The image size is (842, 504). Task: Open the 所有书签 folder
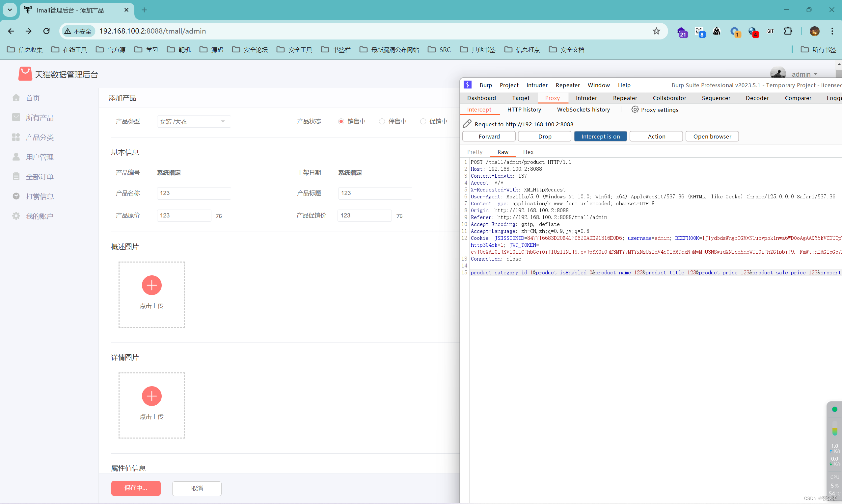coord(819,50)
